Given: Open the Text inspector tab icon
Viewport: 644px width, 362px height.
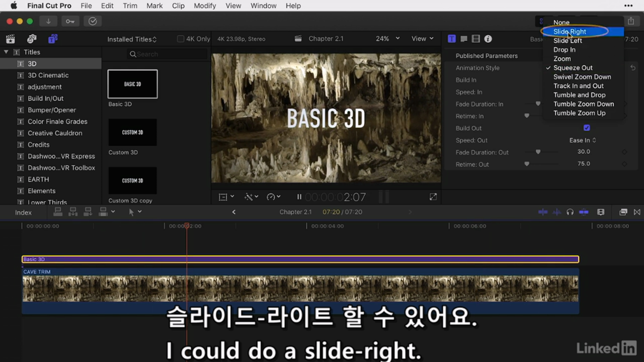Looking at the screenshot, I should [452, 39].
